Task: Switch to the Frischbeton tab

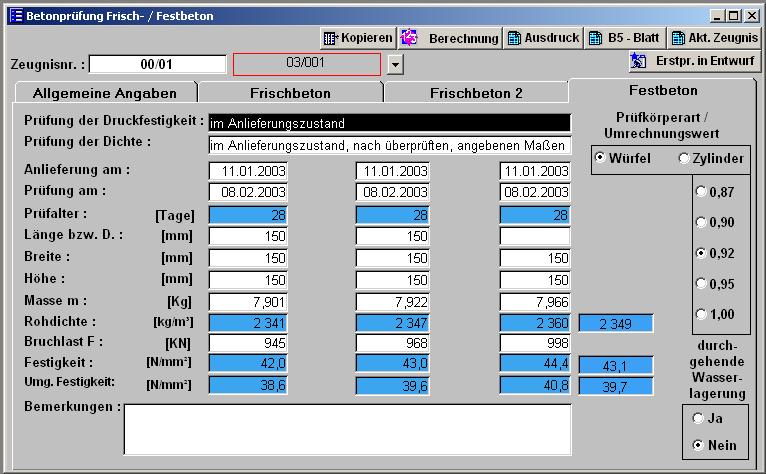Action: pos(290,93)
